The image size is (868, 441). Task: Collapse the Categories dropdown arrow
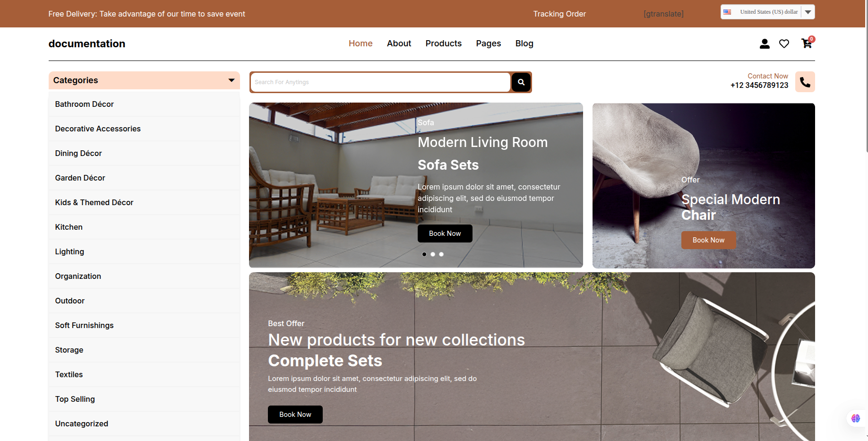click(x=232, y=80)
